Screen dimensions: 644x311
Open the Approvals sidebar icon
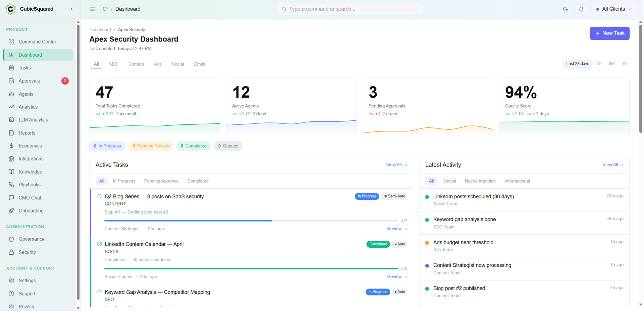pyautogui.click(x=11, y=81)
